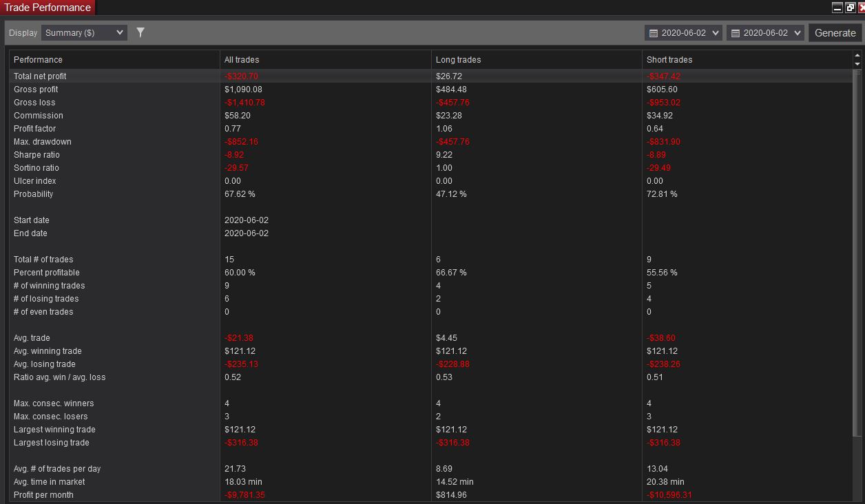
Task: Click the Long trades column header
Action: point(458,60)
